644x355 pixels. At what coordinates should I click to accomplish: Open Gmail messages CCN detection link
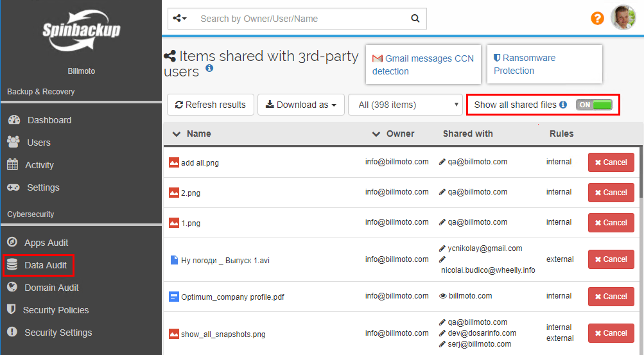(423, 65)
